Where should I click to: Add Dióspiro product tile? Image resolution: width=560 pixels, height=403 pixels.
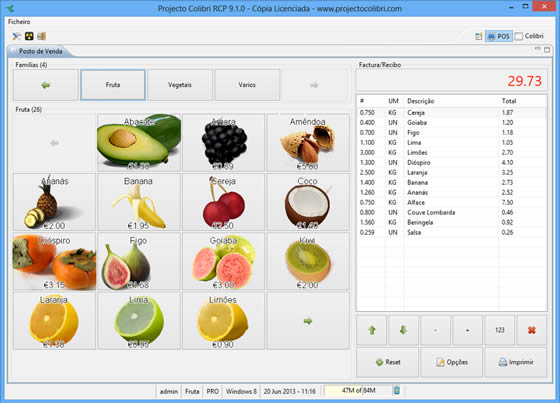point(54,262)
